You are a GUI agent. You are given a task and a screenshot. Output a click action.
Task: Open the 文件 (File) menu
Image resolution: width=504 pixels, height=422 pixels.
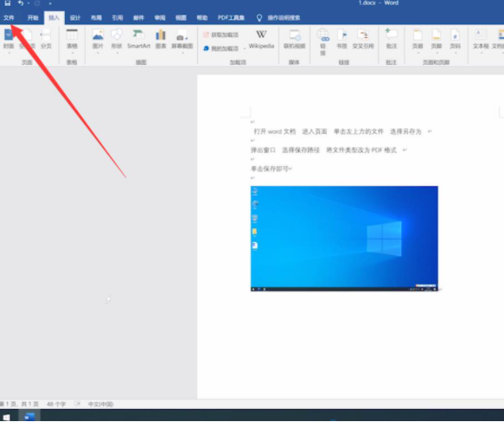click(9, 17)
